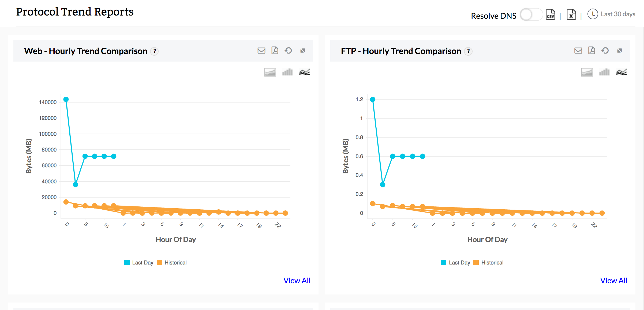Screen dimensions: 644x310
Task: Refresh the FTP Hourly Trend widget
Action: [x=605, y=51]
